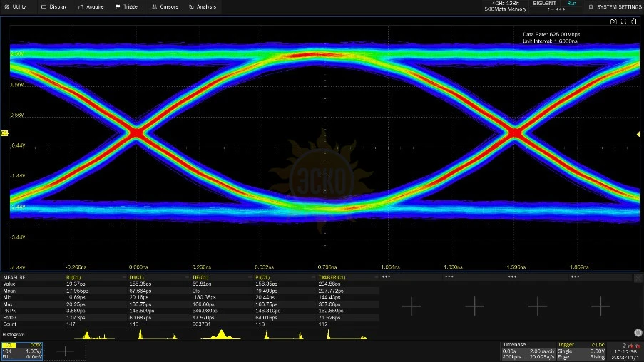
Task: Click the DJ(C1) histogram thumbnail
Action: (158, 334)
